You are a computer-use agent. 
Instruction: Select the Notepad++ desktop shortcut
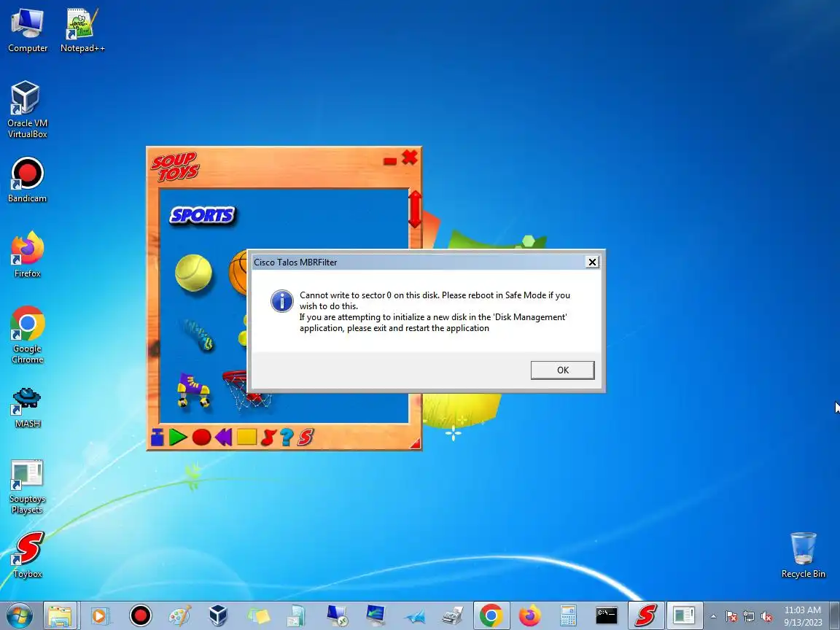[82, 31]
